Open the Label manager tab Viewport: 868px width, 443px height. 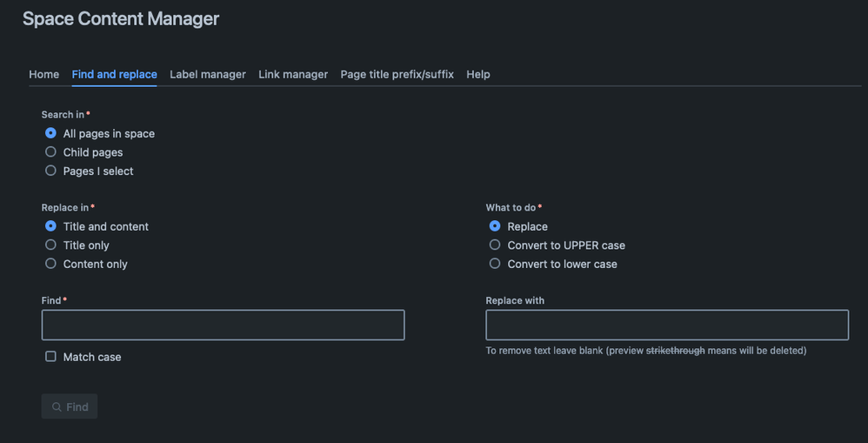click(208, 74)
